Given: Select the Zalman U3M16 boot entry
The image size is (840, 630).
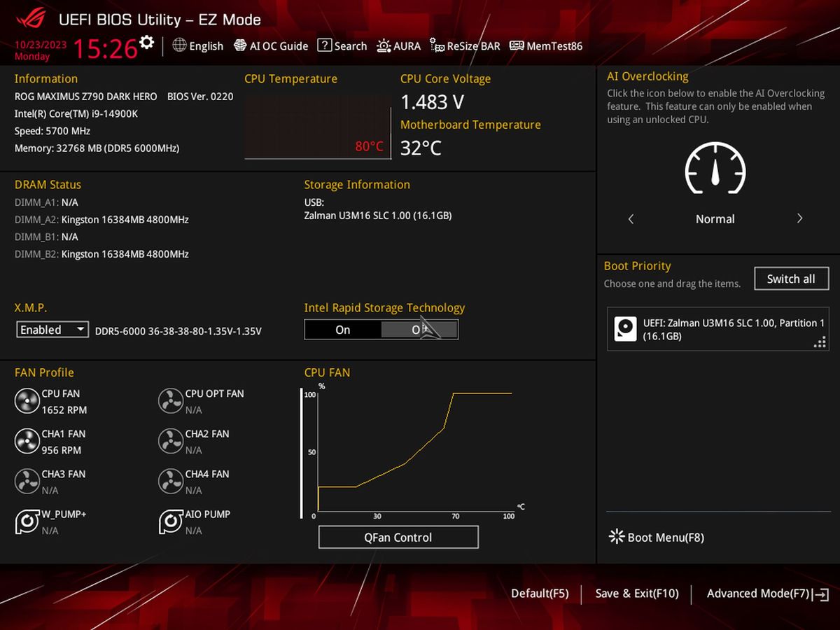Looking at the screenshot, I should [x=718, y=329].
